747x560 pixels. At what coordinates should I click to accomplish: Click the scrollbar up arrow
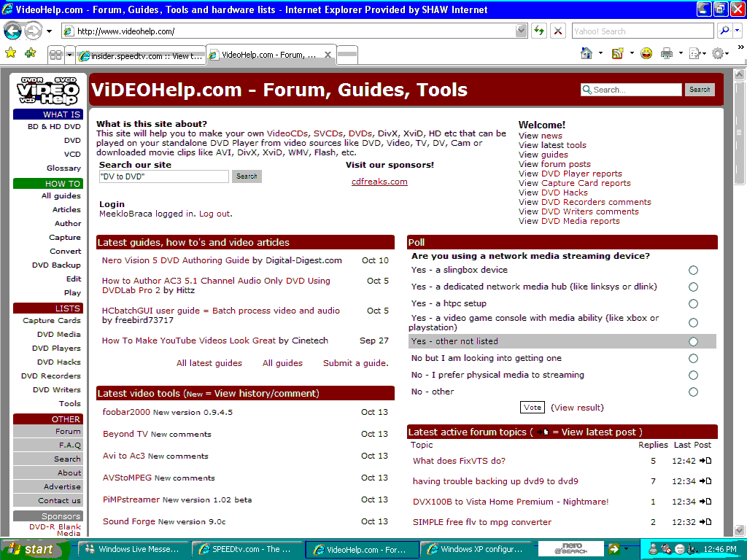pyautogui.click(x=739, y=74)
